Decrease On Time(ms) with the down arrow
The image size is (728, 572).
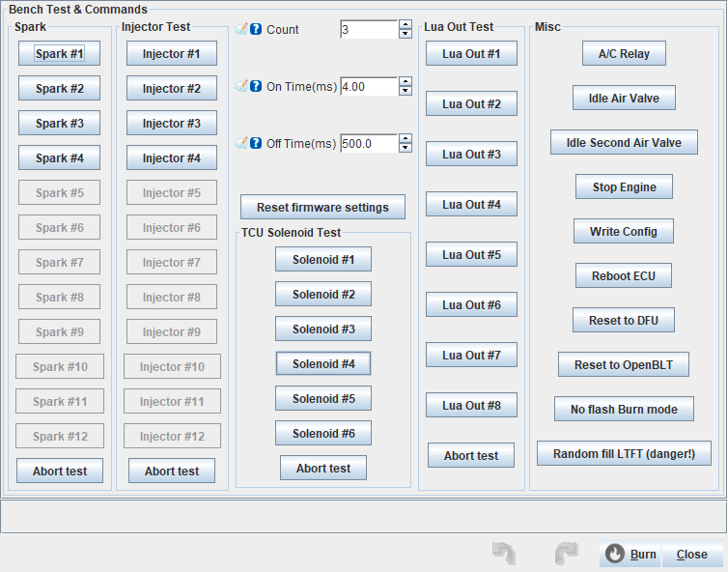point(406,91)
